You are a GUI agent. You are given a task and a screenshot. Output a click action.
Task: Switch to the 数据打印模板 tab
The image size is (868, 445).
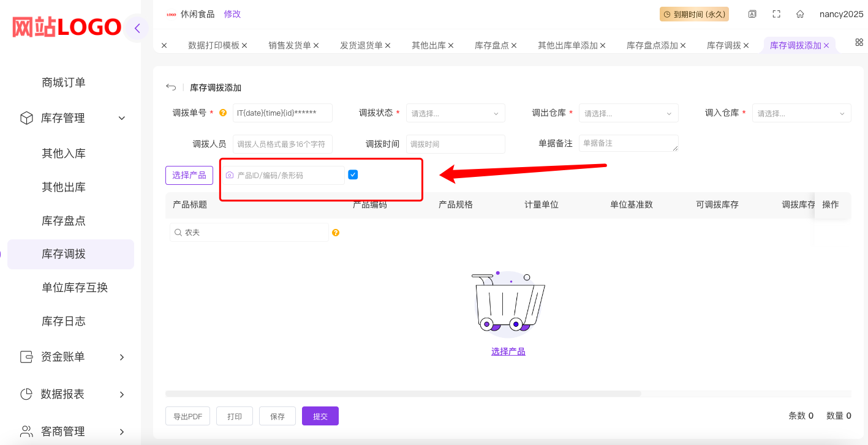[214, 45]
